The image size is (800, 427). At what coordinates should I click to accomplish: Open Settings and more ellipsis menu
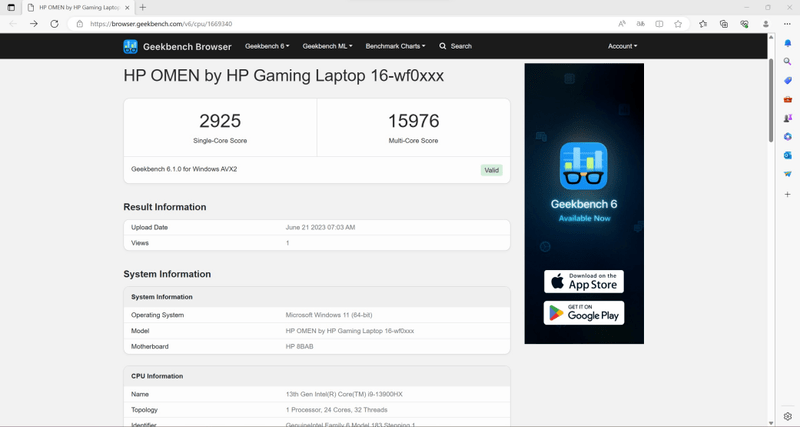click(x=787, y=24)
